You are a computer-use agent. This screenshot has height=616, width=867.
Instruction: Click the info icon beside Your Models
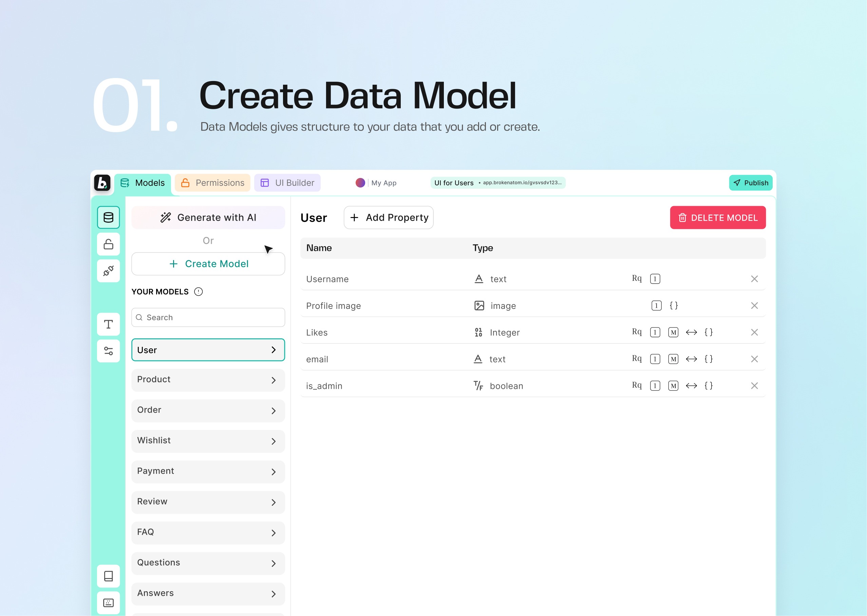click(198, 292)
